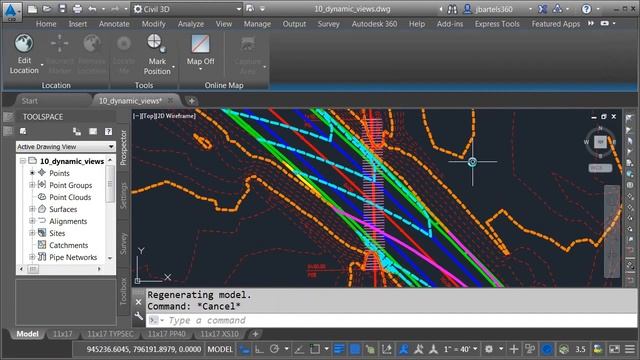This screenshot has height=360, width=640.
Task: Click the command line customize wrench icon
Action: point(138,316)
